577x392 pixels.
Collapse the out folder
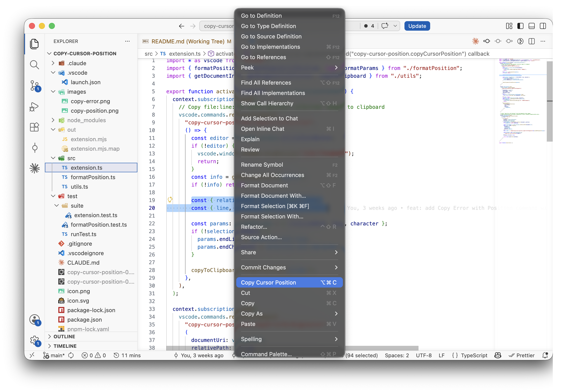(53, 130)
